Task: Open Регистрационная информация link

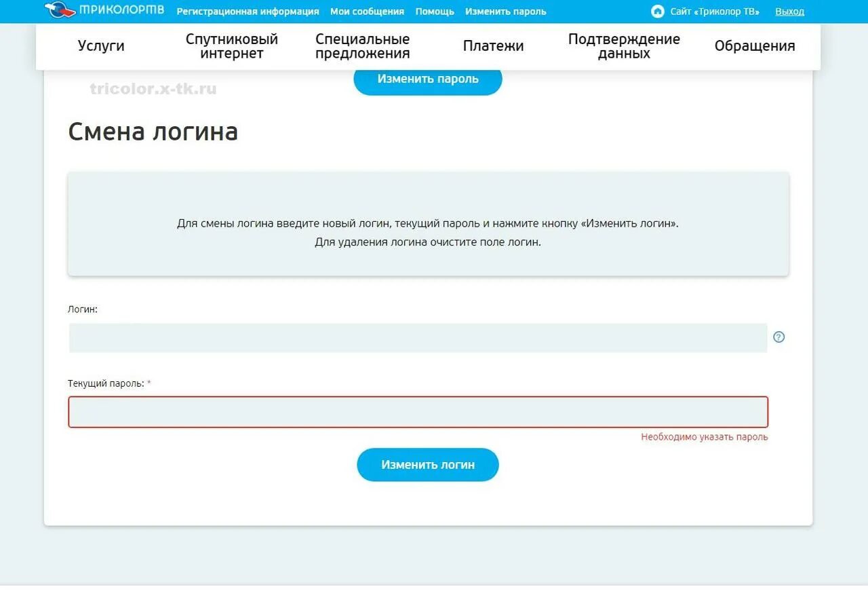Action: pyautogui.click(x=248, y=12)
